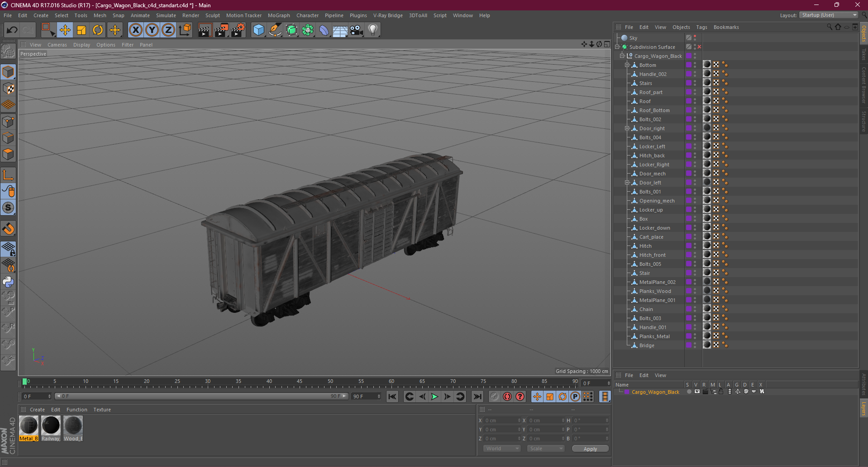
Task: Switch to Points mode
Action: [8, 122]
